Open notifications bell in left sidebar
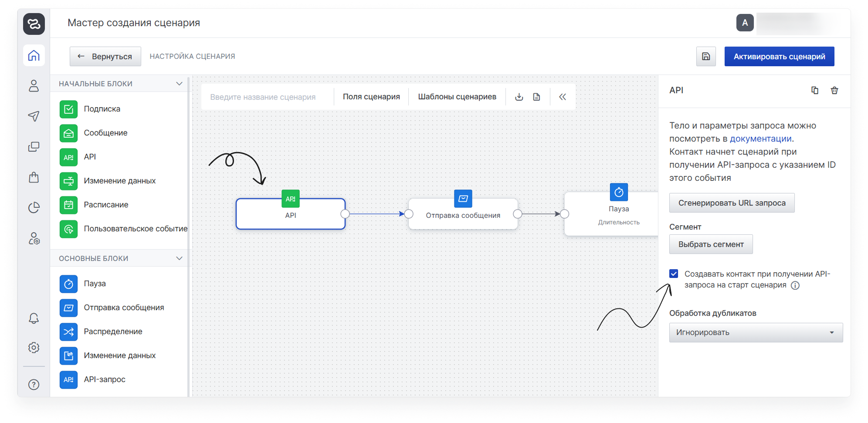Image resolution: width=868 pixels, height=423 pixels. coord(34,318)
